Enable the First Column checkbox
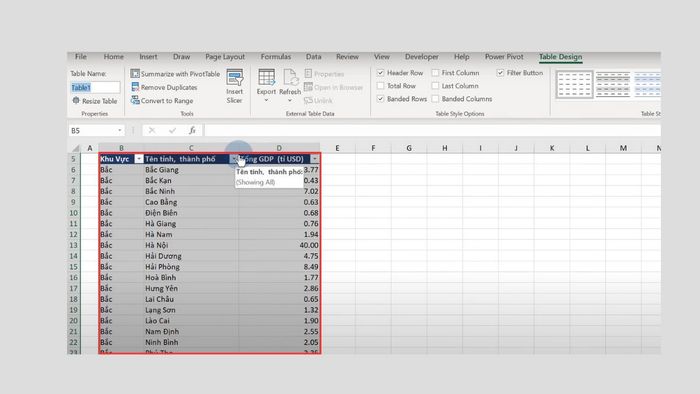This screenshot has height=394, width=700. (x=435, y=73)
